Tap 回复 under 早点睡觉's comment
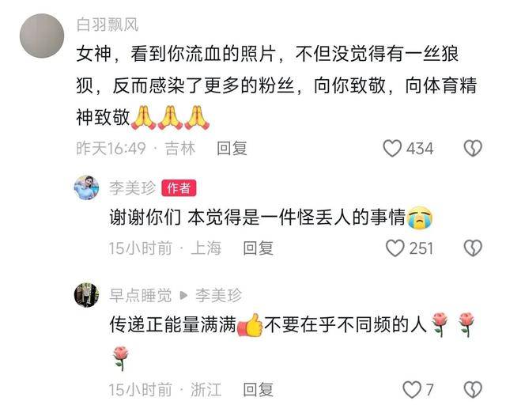The width and height of the screenshot is (506, 420). [259, 390]
